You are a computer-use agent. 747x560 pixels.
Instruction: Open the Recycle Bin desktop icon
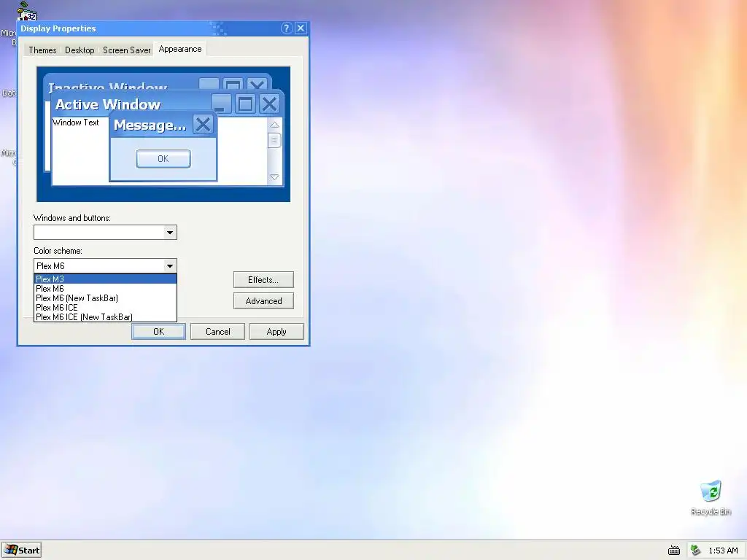coord(711,497)
